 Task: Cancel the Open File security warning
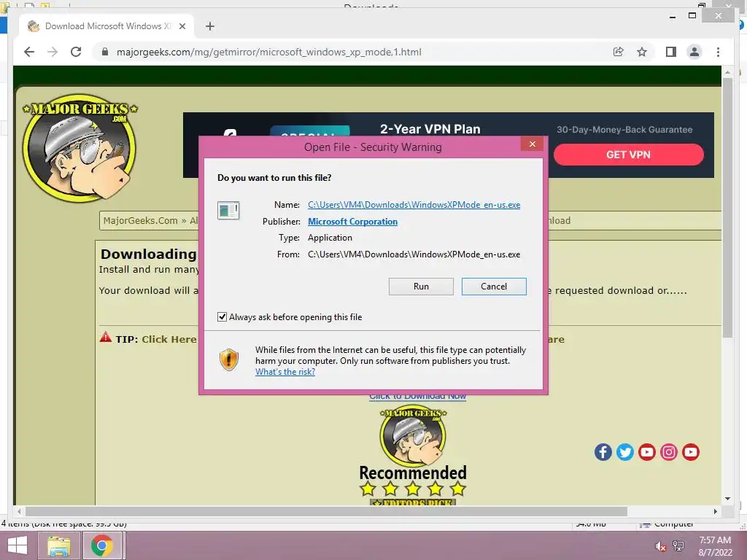click(x=494, y=286)
